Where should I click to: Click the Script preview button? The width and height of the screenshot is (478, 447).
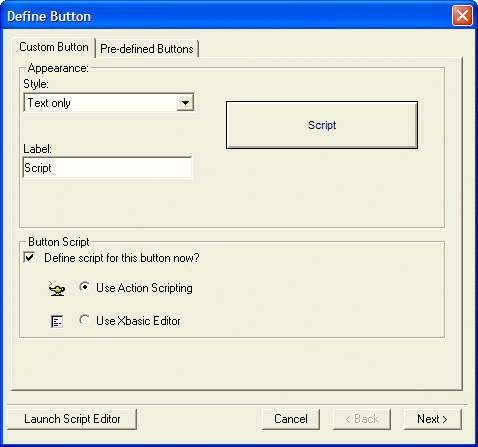point(322,125)
